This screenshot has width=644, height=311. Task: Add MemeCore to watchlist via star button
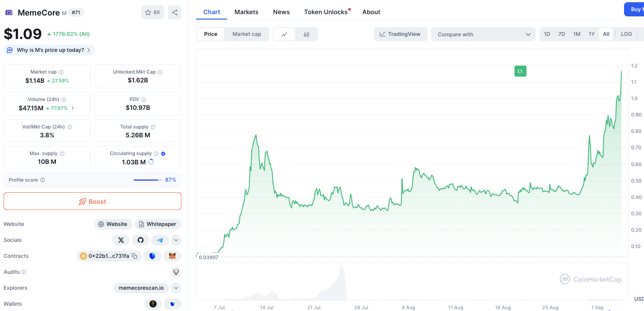click(153, 12)
